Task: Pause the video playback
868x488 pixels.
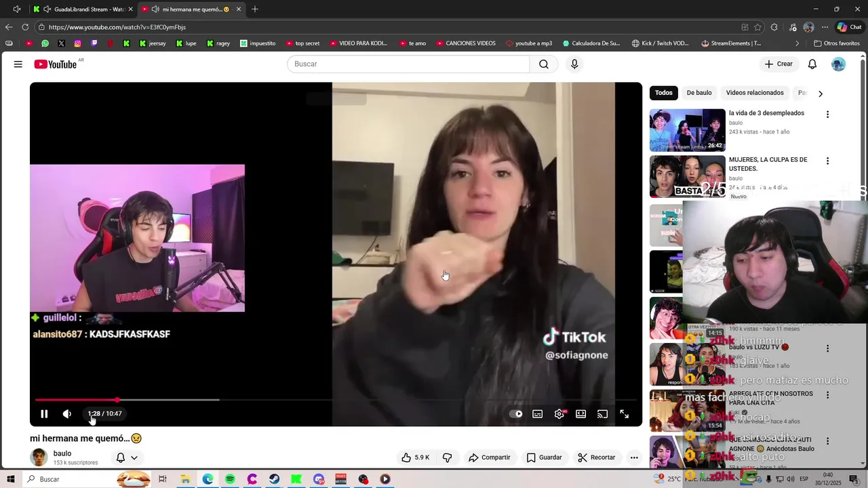Action: tap(44, 414)
